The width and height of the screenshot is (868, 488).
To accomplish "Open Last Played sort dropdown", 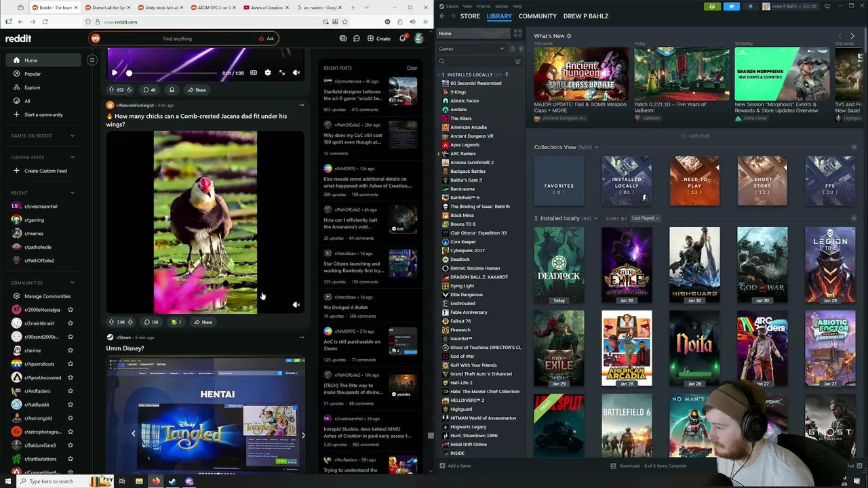I will [x=645, y=218].
